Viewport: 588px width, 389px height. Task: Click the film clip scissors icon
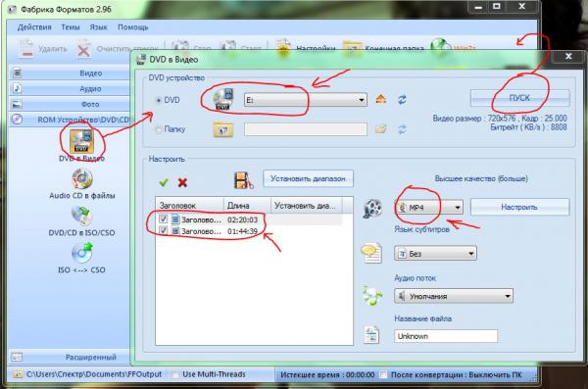[x=243, y=180]
